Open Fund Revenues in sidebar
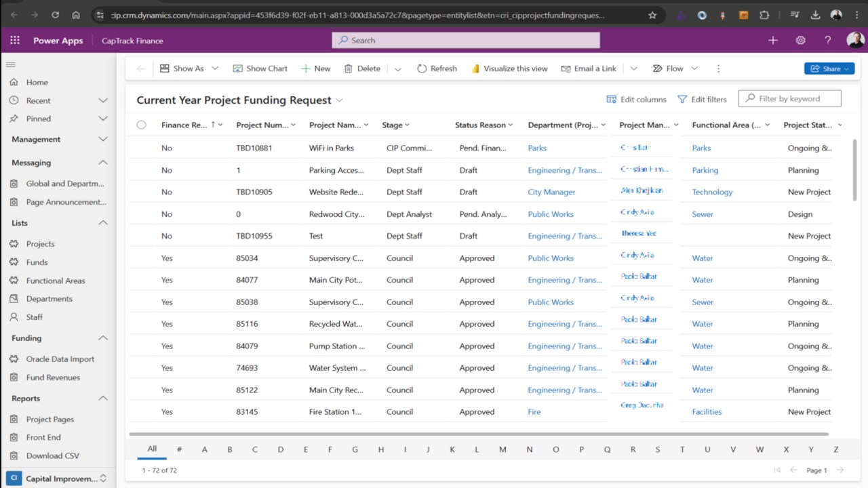This screenshot has height=488, width=868. tap(53, 378)
